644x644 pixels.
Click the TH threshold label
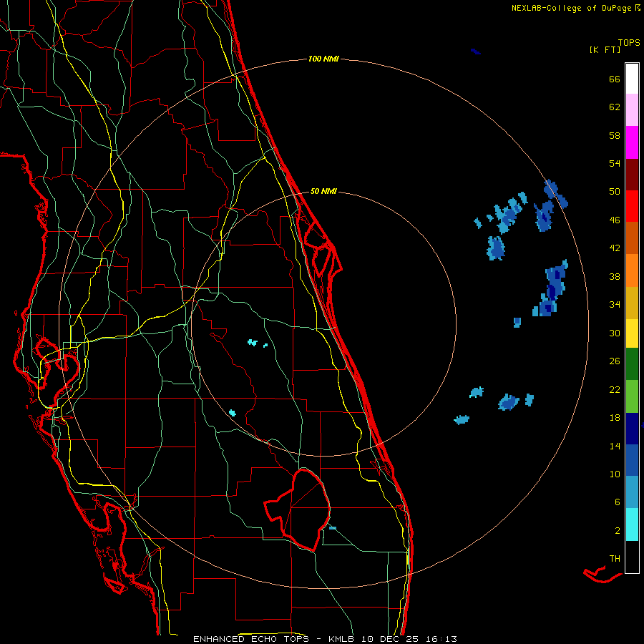(615, 559)
